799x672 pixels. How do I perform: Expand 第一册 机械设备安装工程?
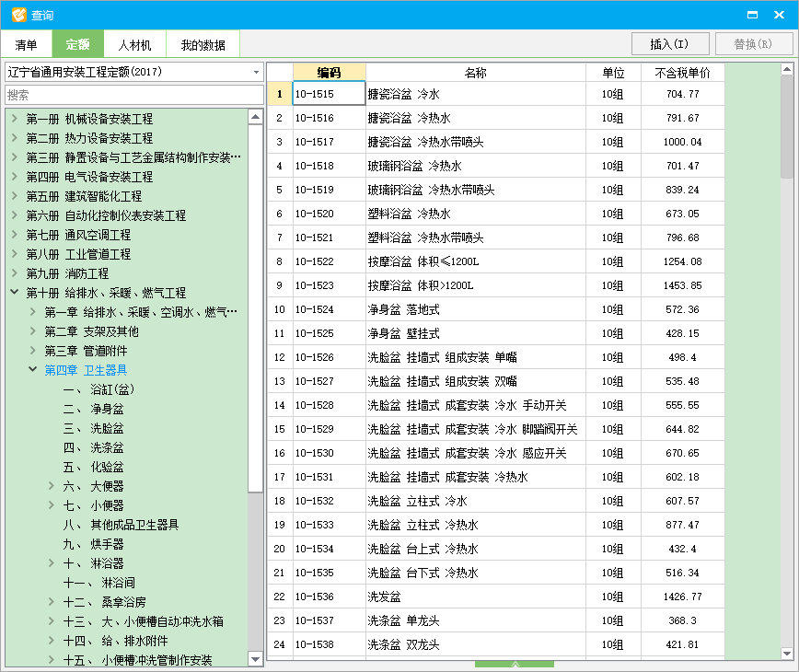pyautogui.click(x=13, y=118)
